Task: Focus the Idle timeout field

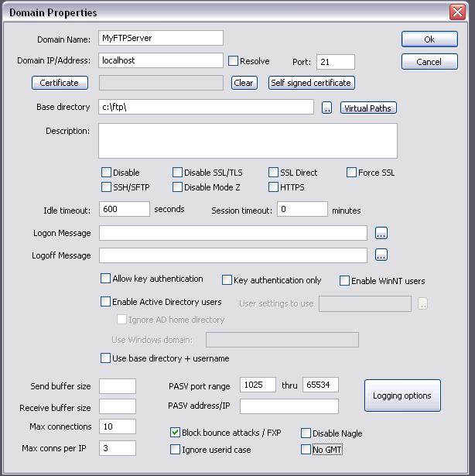Action: tap(124, 210)
